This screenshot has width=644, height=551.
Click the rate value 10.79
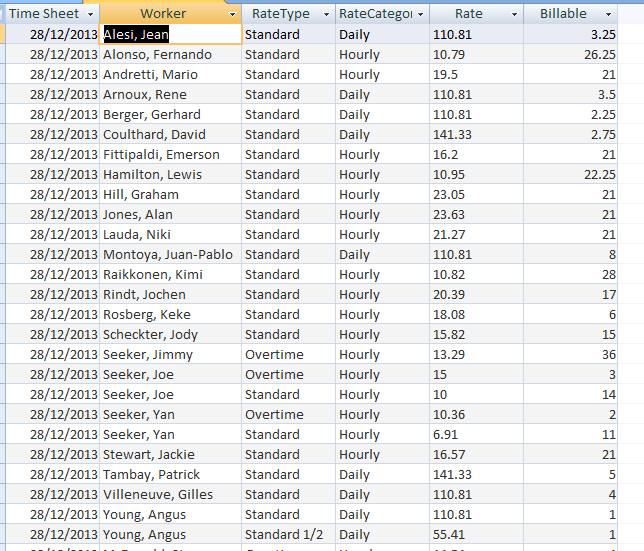(x=476, y=54)
